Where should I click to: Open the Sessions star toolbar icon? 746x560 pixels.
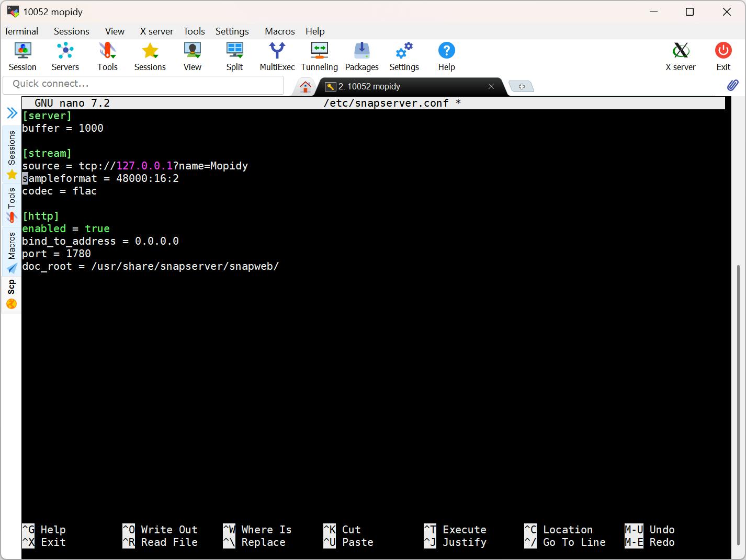tap(150, 56)
